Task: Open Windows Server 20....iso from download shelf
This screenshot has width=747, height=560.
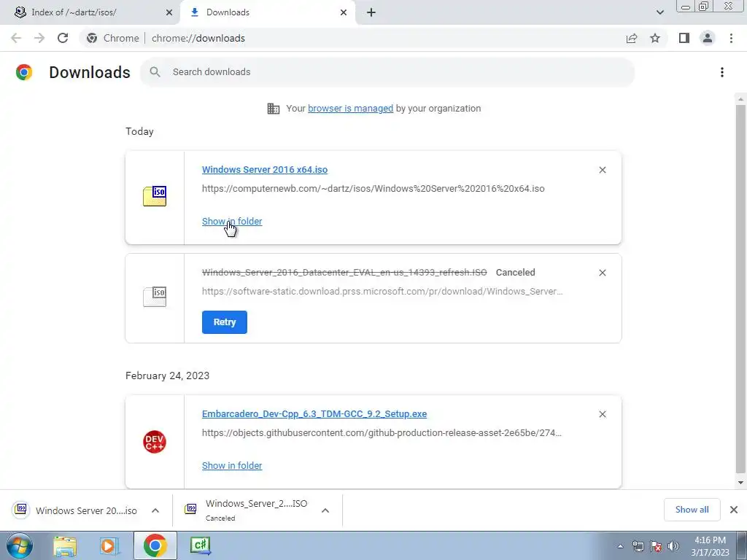Action: (x=75, y=510)
